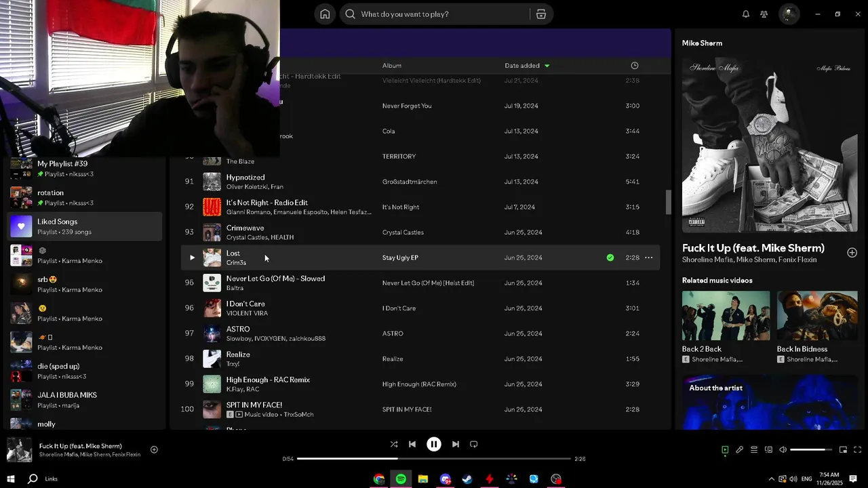Open Chrome from taskbar
Image resolution: width=868 pixels, height=488 pixels.
point(379,479)
